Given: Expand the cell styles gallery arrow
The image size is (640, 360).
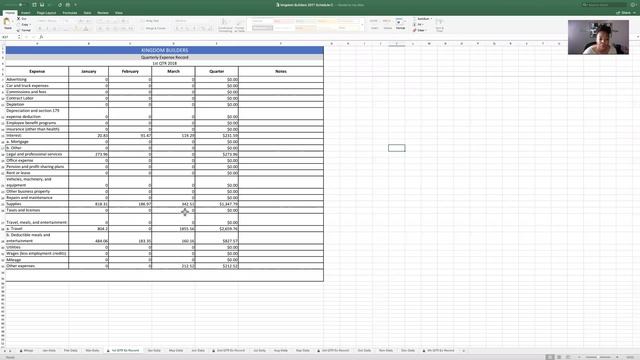Looking at the screenshot, I should tap(362, 24).
